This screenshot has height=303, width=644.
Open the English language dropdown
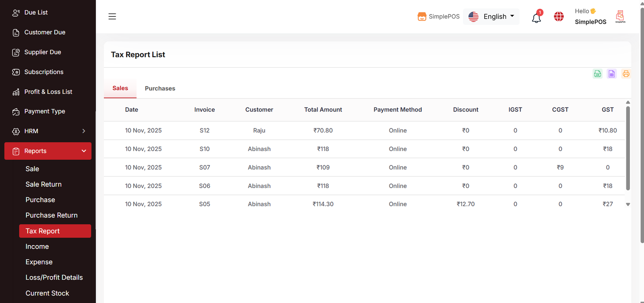[491, 16]
